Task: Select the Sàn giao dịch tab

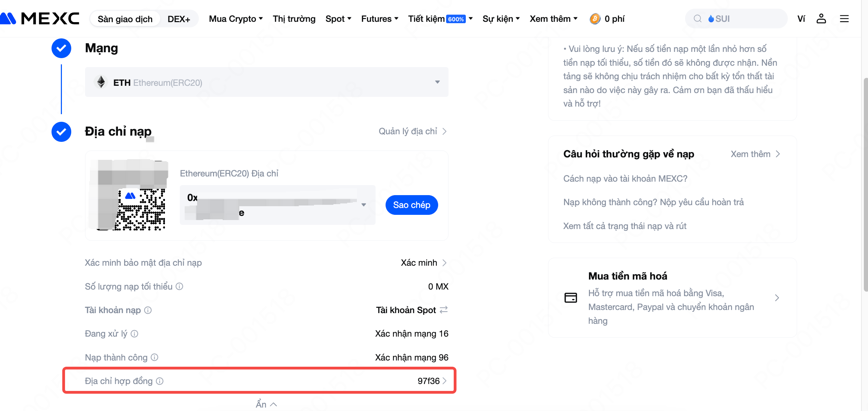Action: point(125,19)
